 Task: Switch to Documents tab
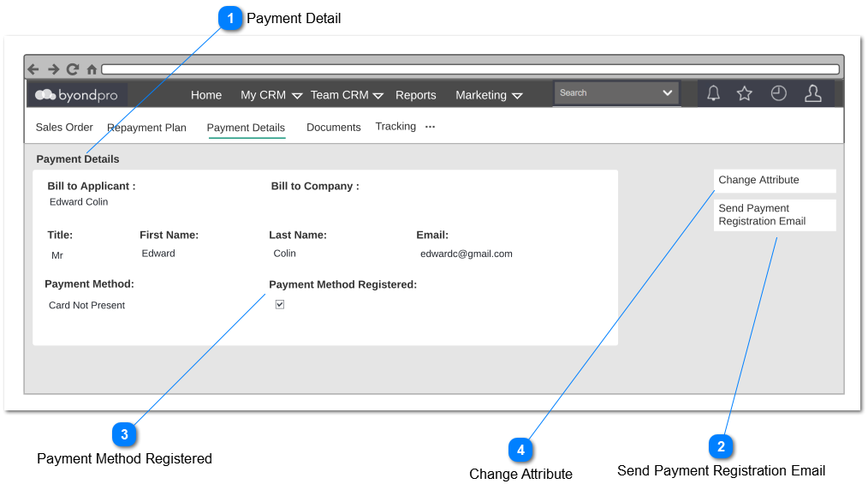[334, 128]
